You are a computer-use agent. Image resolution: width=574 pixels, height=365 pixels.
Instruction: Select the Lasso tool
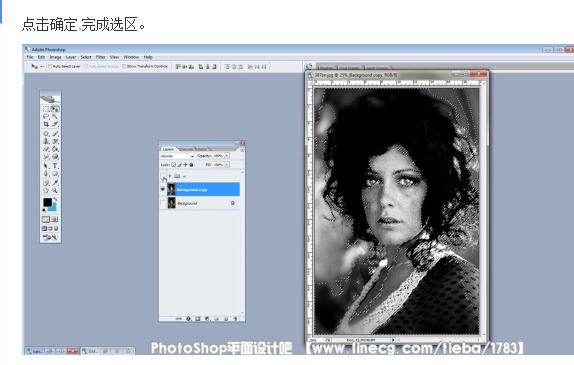(46, 116)
